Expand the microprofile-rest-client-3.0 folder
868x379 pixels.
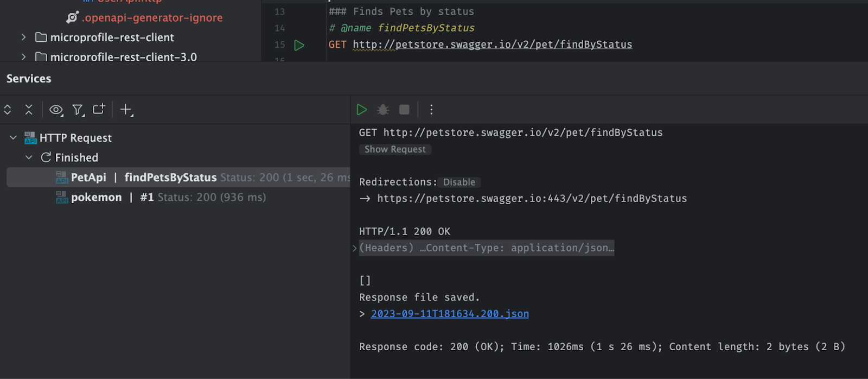click(x=23, y=56)
